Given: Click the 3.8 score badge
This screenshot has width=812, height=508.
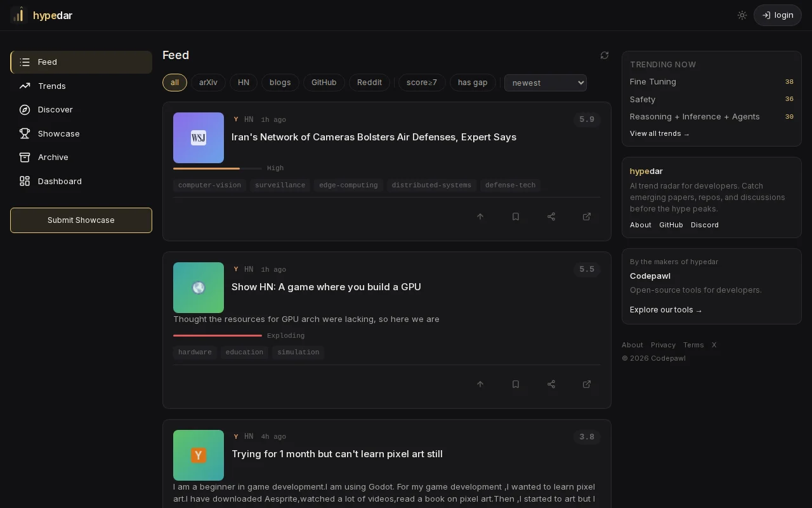Looking at the screenshot, I should [587, 437].
